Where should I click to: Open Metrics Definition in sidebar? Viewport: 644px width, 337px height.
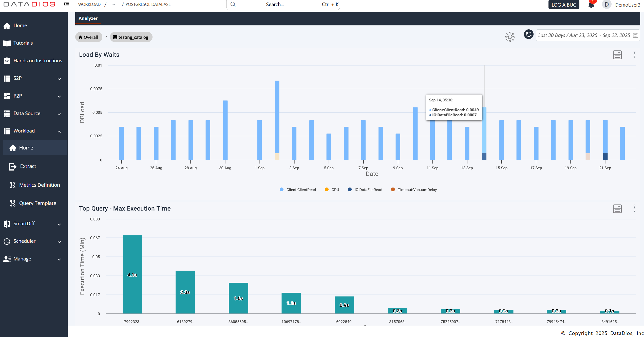tap(39, 185)
